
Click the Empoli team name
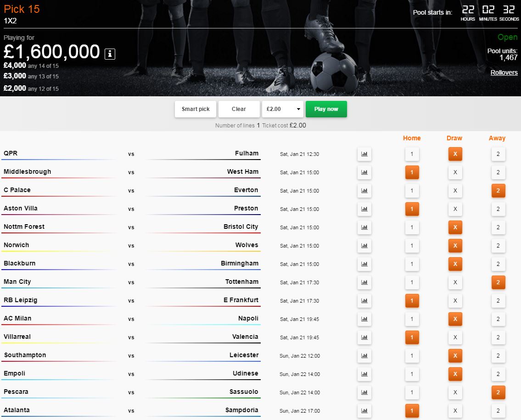[x=15, y=373]
